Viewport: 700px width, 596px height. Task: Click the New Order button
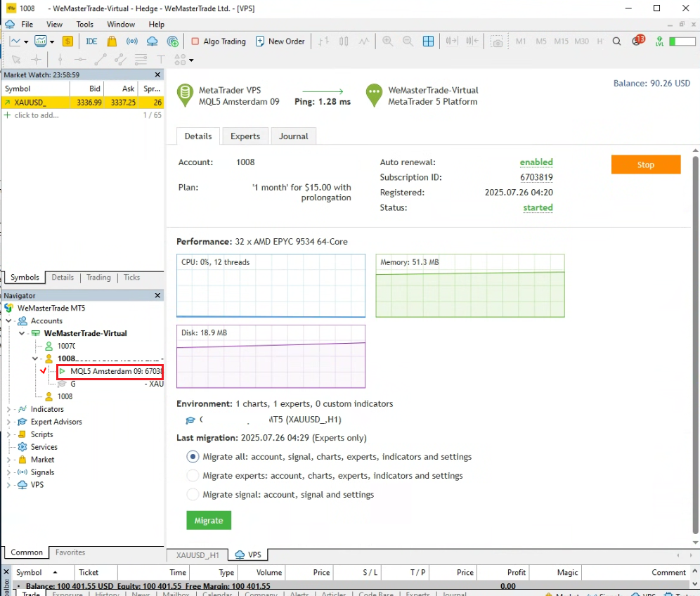(x=280, y=41)
